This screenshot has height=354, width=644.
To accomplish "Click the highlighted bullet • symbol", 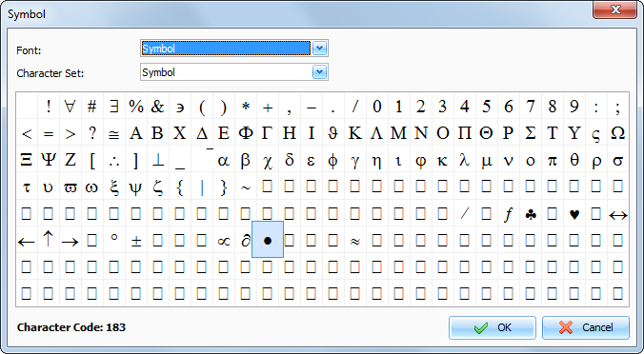I will pos(268,240).
